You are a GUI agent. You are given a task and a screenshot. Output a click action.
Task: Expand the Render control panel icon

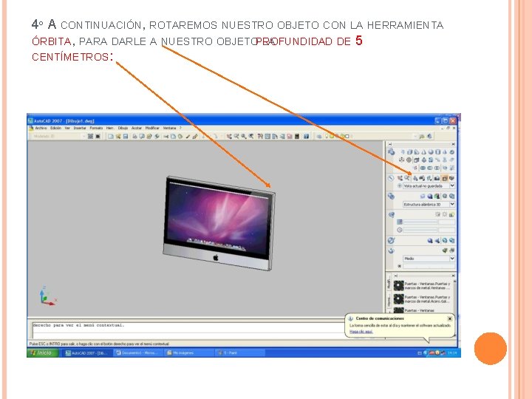[x=391, y=250]
